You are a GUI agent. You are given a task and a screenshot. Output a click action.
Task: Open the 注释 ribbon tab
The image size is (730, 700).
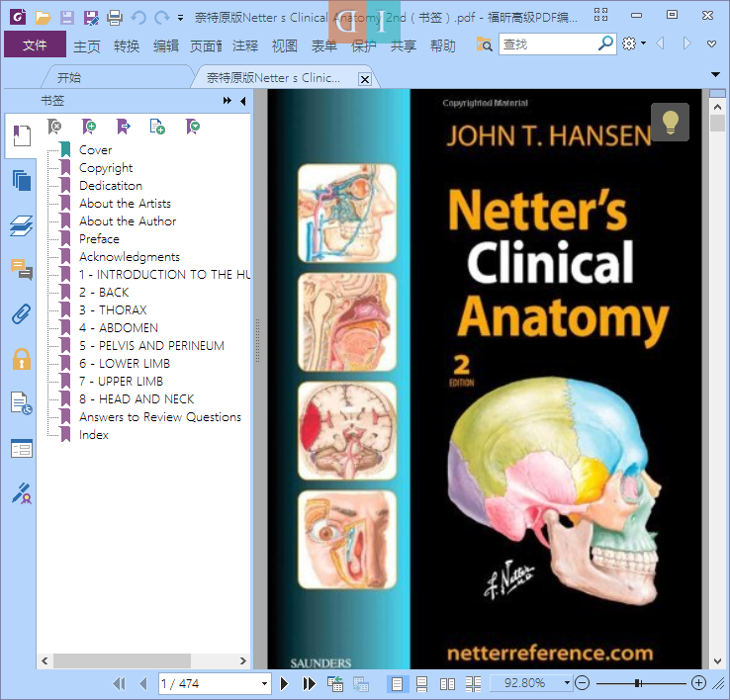point(245,46)
